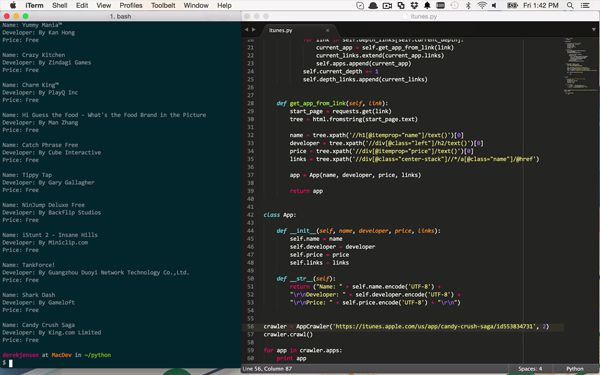Open the iTerm application menu

click(34, 5)
